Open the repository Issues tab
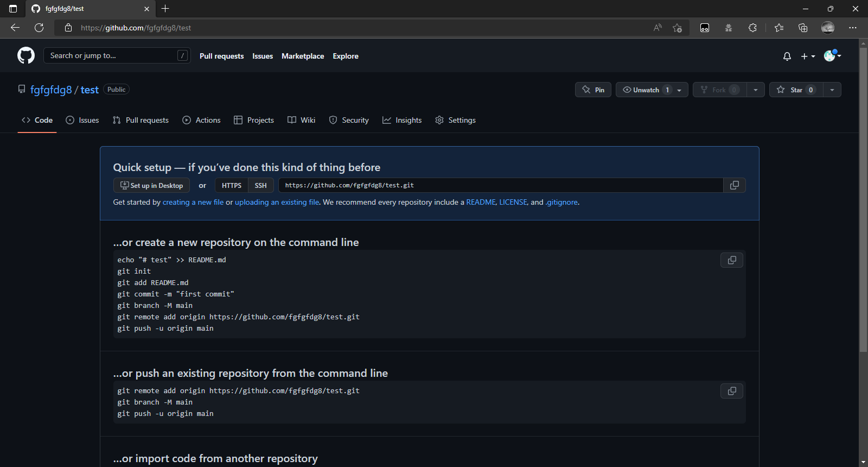868x467 pixels. tap(82, 120)
